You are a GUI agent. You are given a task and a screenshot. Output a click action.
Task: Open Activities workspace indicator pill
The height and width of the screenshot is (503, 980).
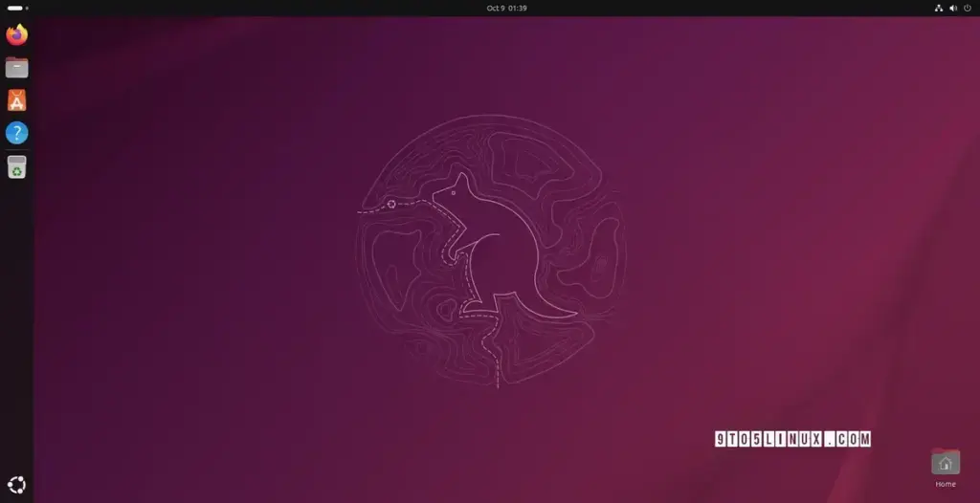tap(17, 8)
